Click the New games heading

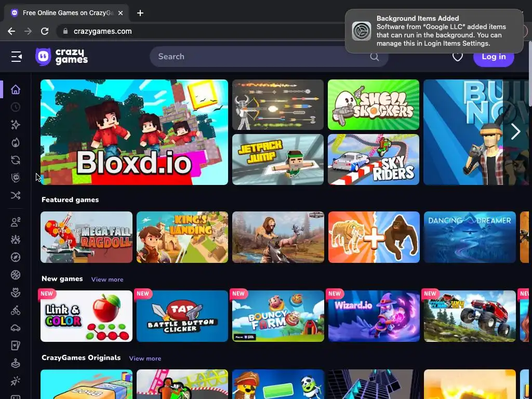click(x=62, y=279)
